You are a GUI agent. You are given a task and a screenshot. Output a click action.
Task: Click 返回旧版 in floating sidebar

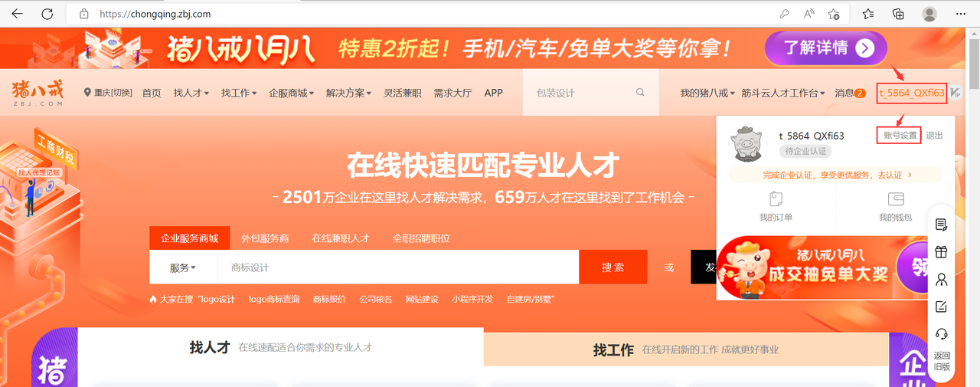pos(942,361)
